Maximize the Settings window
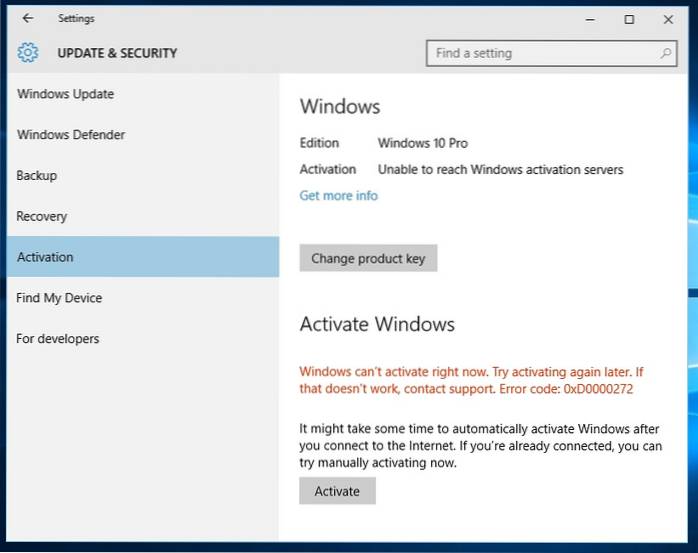Screen dimensions: 698x553 coord(629,19)
